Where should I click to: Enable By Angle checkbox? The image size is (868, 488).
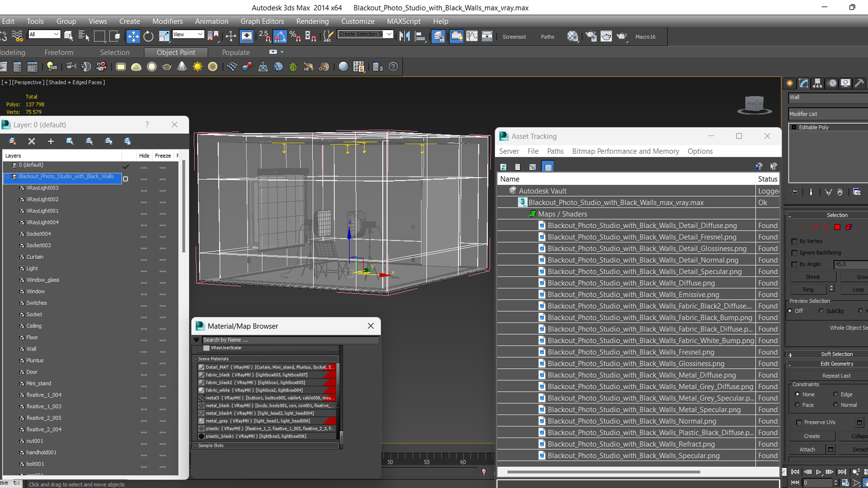pos(794,264)
